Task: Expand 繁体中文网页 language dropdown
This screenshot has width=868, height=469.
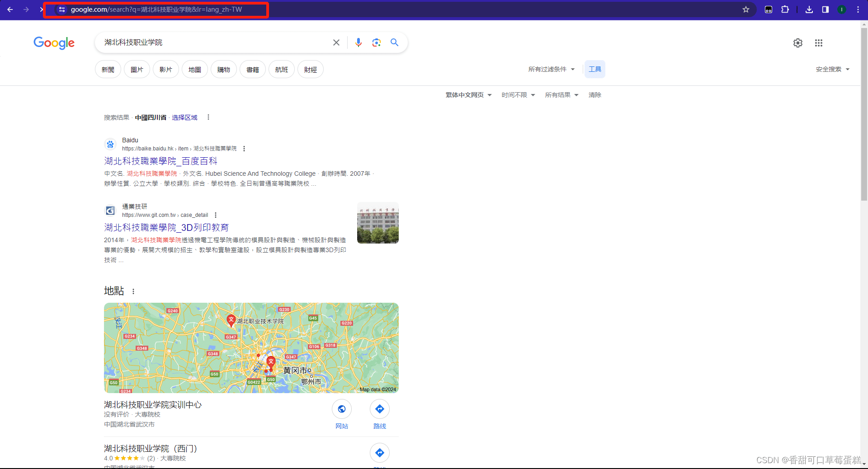Action: (468, 95)
